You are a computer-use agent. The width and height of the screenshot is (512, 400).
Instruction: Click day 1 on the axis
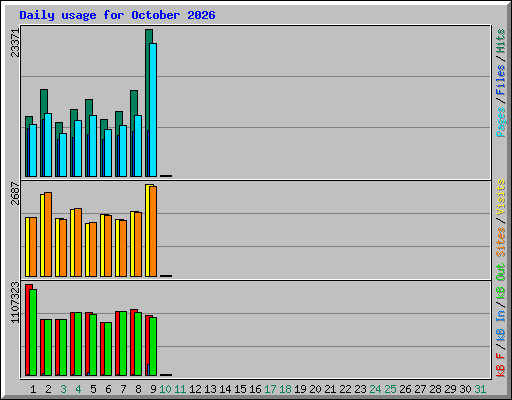pyautogui.click(x=33, y=389)
